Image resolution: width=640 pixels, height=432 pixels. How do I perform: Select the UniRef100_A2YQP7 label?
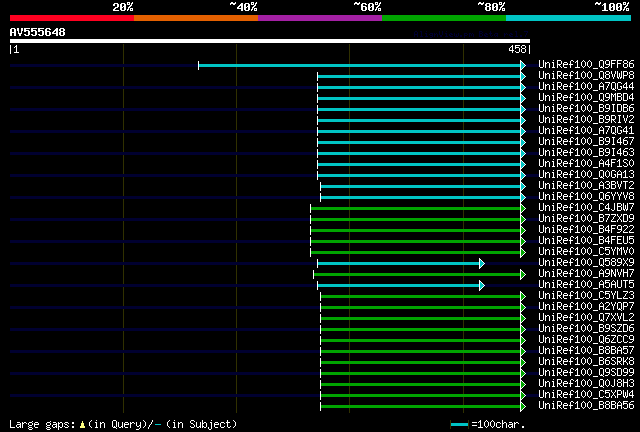(x=586, y=307)
